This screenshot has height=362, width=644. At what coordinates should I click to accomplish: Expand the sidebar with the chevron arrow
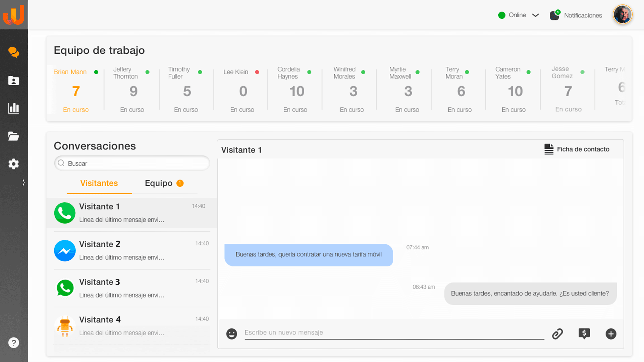(23, 182)
